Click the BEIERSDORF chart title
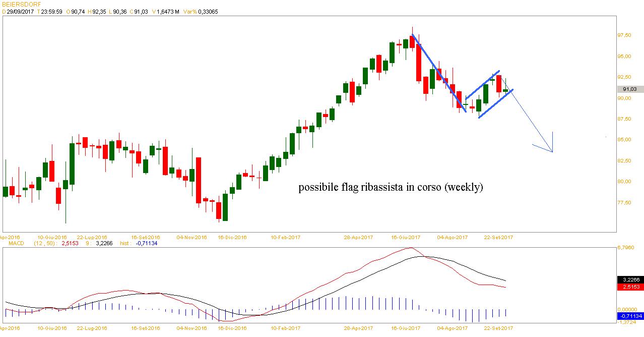 [x=21, y=4]
